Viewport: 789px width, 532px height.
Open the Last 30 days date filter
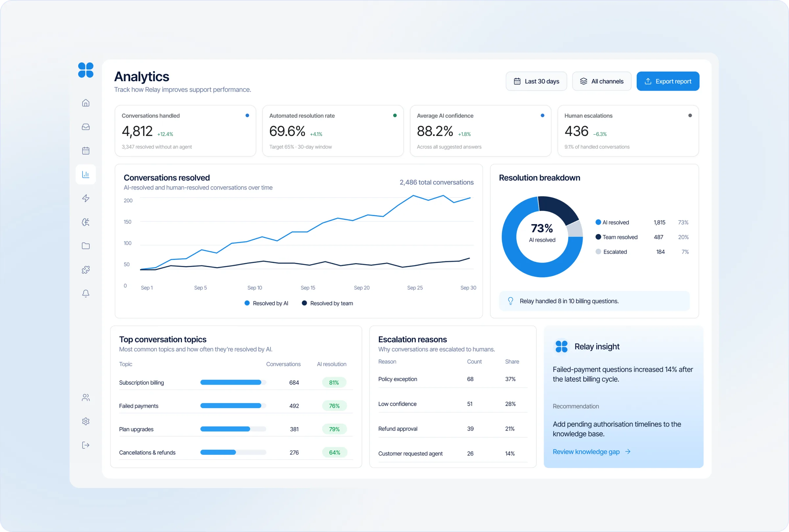(536, 81)
